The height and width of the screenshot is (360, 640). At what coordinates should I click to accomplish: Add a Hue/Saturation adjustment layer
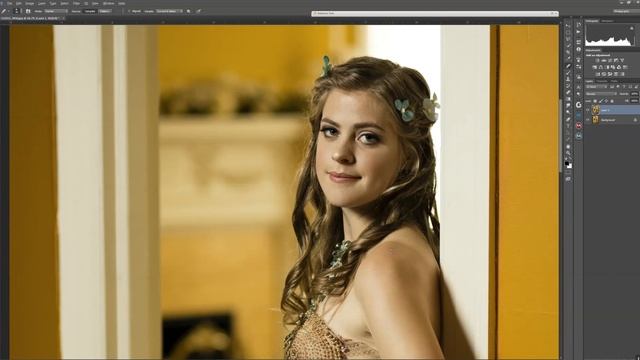pos(595,67)
